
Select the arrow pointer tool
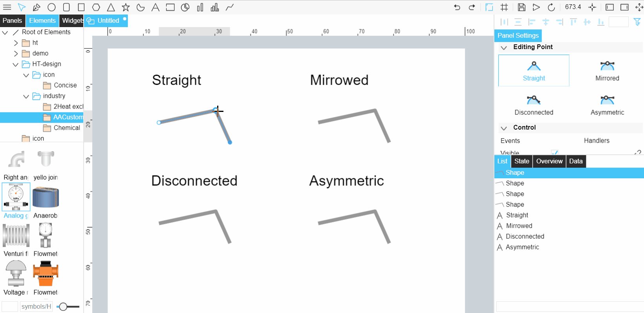(22, 7)
